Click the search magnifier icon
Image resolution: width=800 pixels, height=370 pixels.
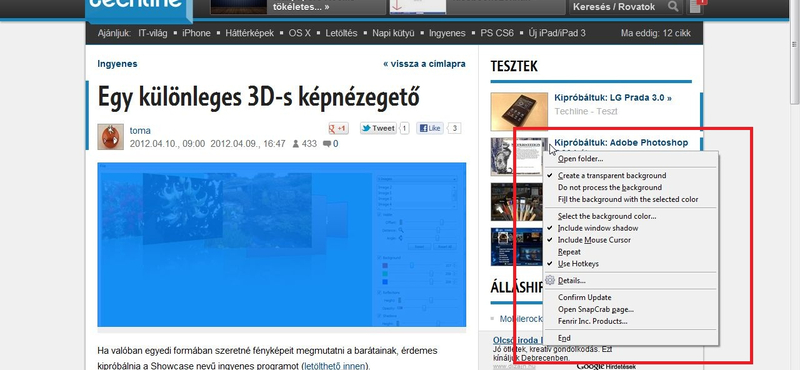tap(673, 7)
